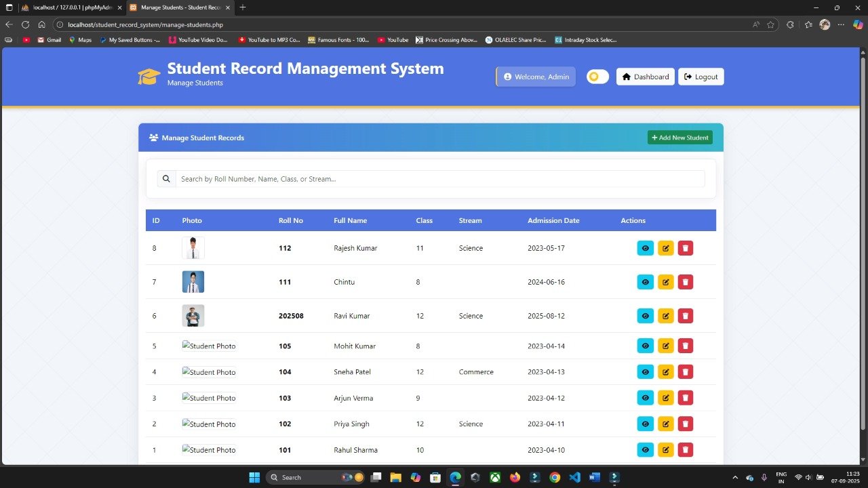The image size is (868, 488).
Task: Edit Arjun Verma's record
Action: point(665,398)
